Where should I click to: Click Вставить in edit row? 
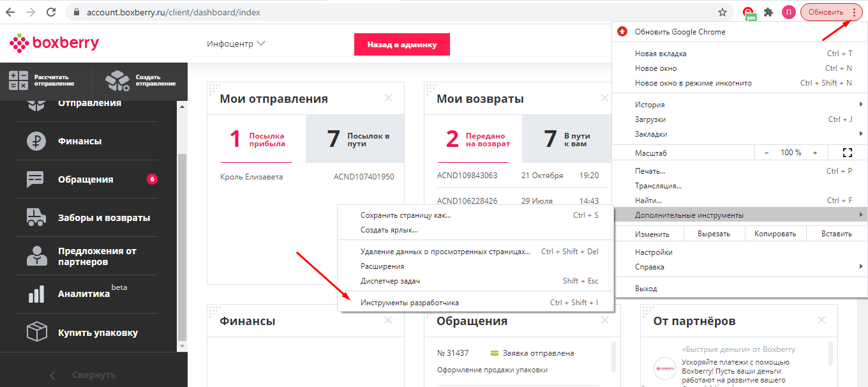(x=836, y=234)
